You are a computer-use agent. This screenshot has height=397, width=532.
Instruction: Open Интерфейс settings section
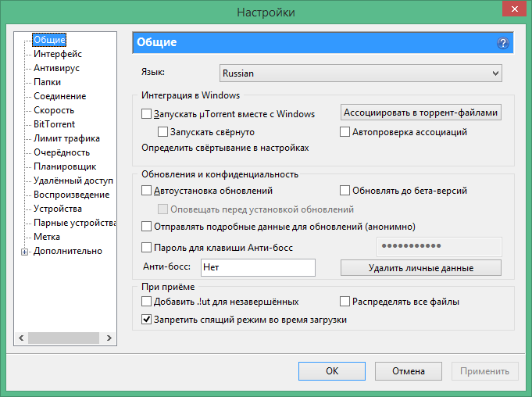click(58, 54)
